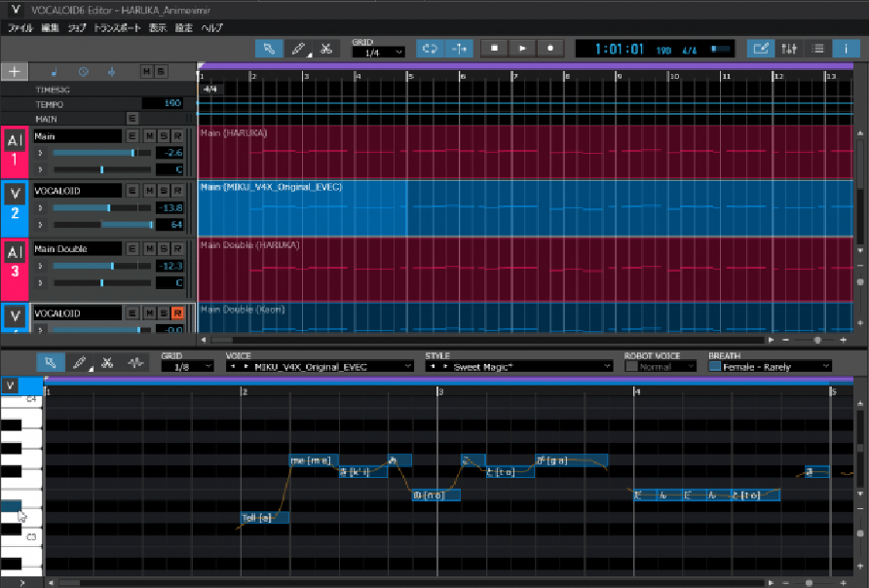
Task: Open the note editor panel icon
Action: click(760, 49)
